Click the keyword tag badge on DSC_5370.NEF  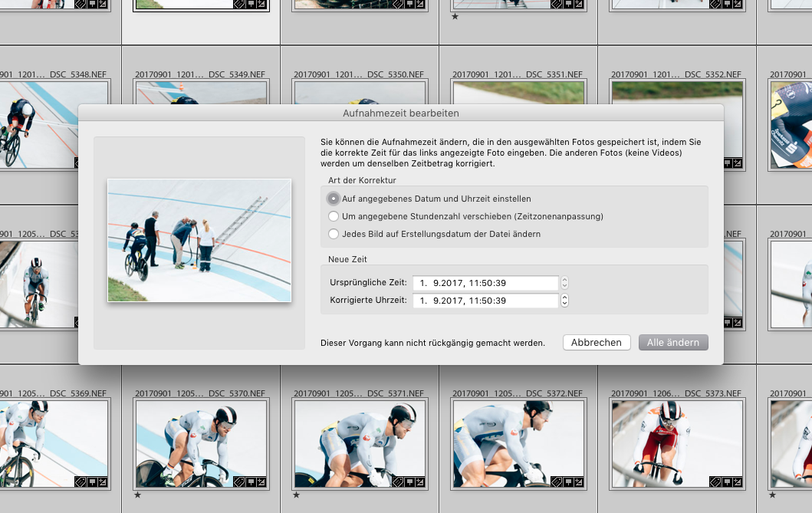[x=238, y=482]
